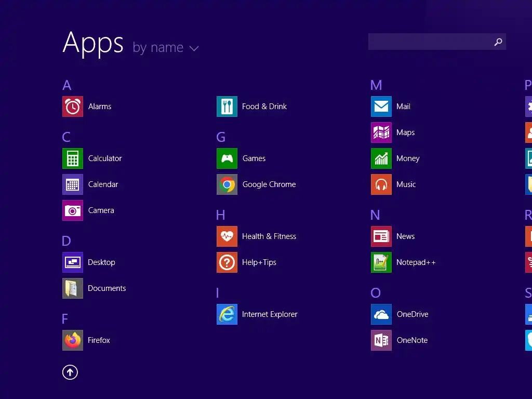Launch Internet Explorer icon

click(x=227, y=314)
